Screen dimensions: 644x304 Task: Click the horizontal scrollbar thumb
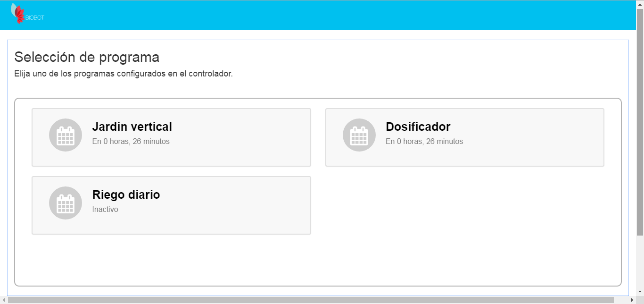(311, 300)
